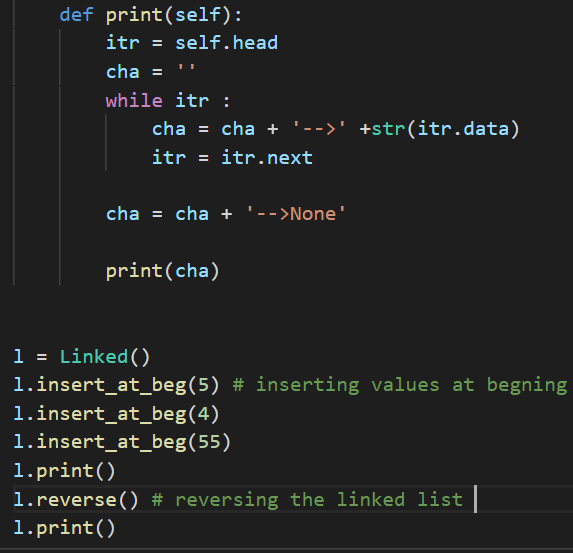Screen dimensions: 573x553
Task: Click the number 55 argument
Action: tap(209, 442)
